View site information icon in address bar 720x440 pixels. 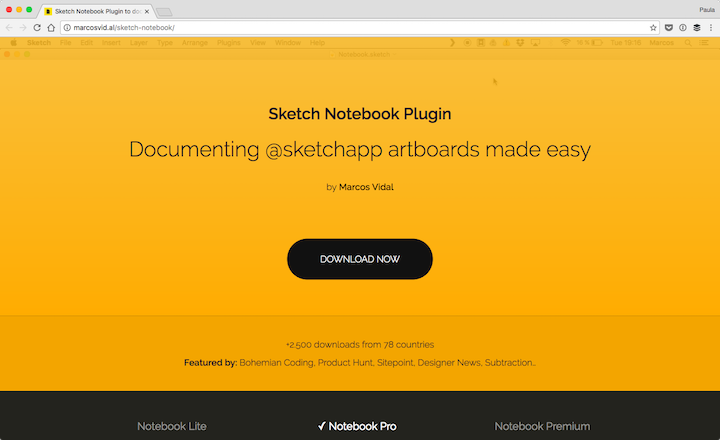tap(67, 28)
